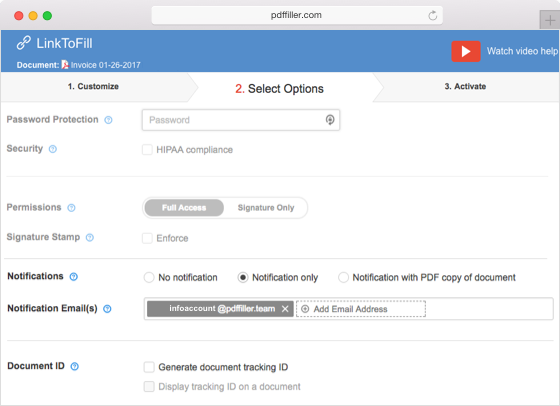The height and width of the screenshot is (406, 560).
Task: Remove the infoaccount@pdffiller.team email tag
Action: tap(285, 309)
